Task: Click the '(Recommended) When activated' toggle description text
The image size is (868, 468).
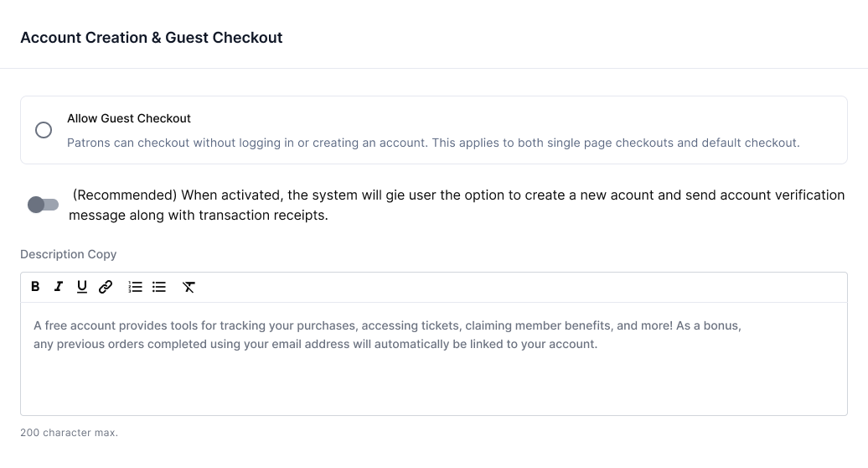Action: [457, 205]
